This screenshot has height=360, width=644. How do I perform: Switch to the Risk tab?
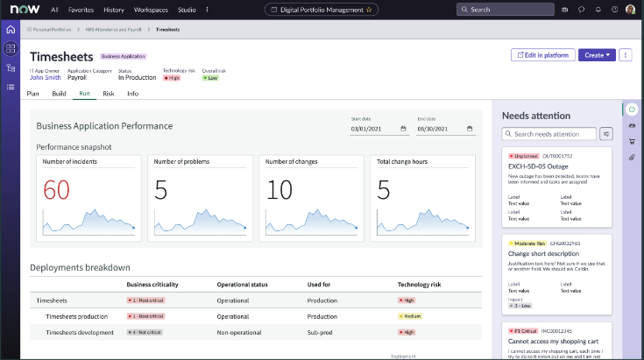coord(109,93)
